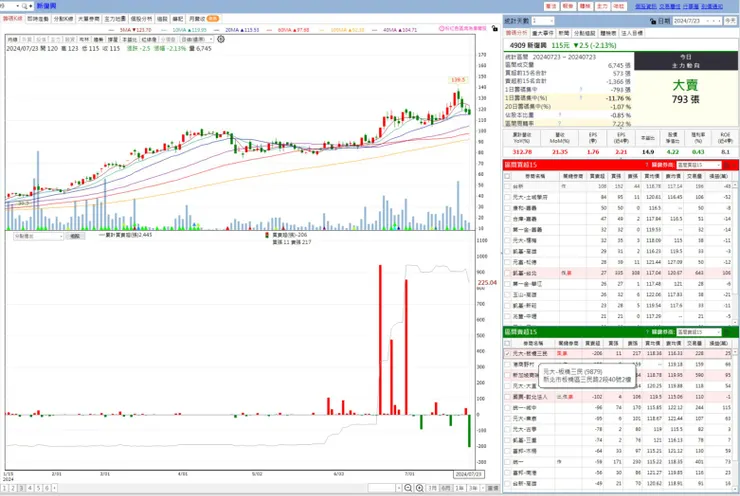This screenshot has height=496, width=740.
Task: Open the 個股分析 tab
Action: pyautogui.click(x=141, y=19)
